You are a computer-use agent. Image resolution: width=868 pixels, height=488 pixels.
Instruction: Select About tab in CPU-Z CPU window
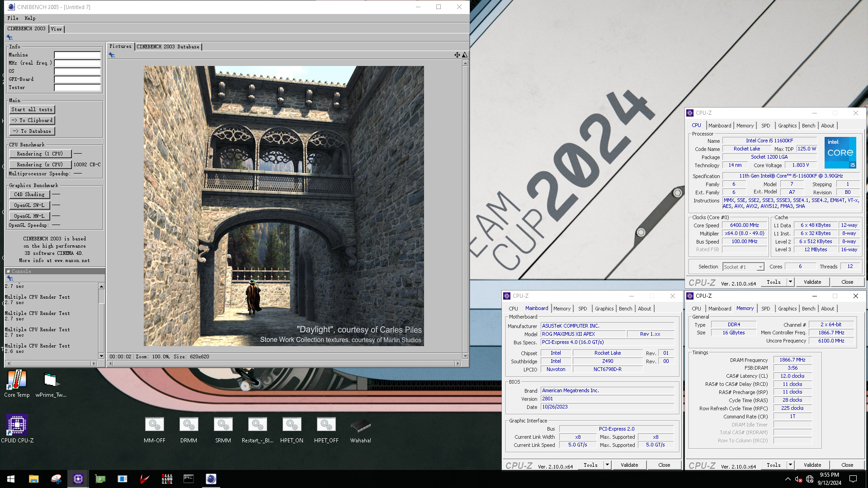coord(827,126)
